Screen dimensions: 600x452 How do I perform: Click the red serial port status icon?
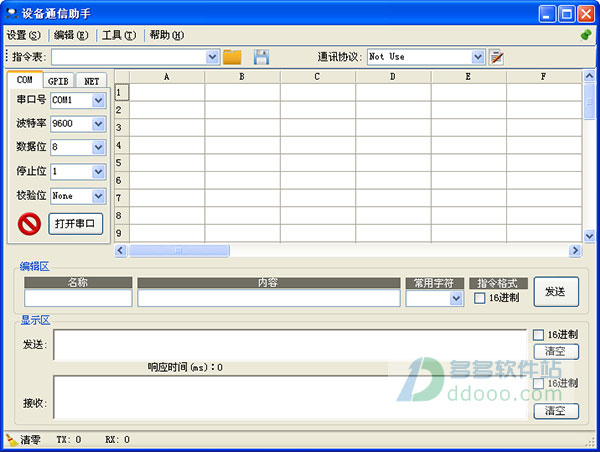(29, 224)
